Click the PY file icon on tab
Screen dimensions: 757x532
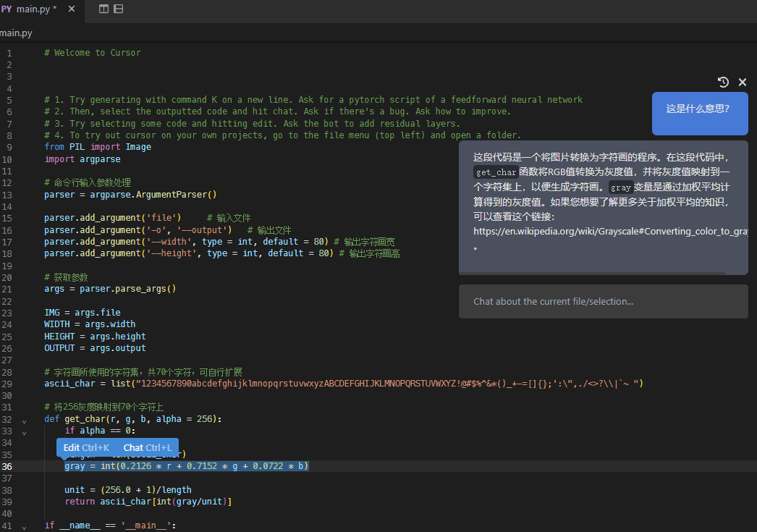6,9
